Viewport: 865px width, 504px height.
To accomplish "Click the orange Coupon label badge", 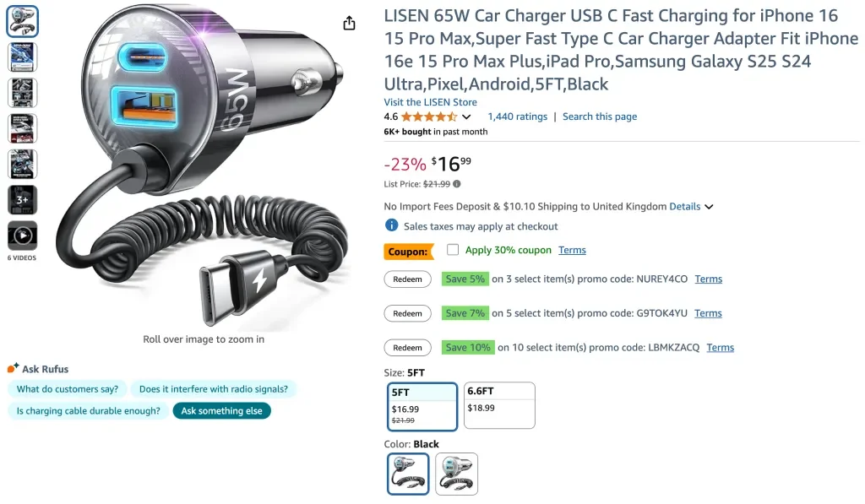I will tap(408, 252).
